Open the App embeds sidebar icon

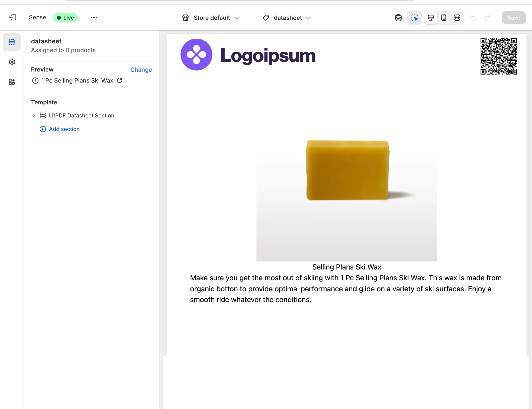[x=12, y=82]
